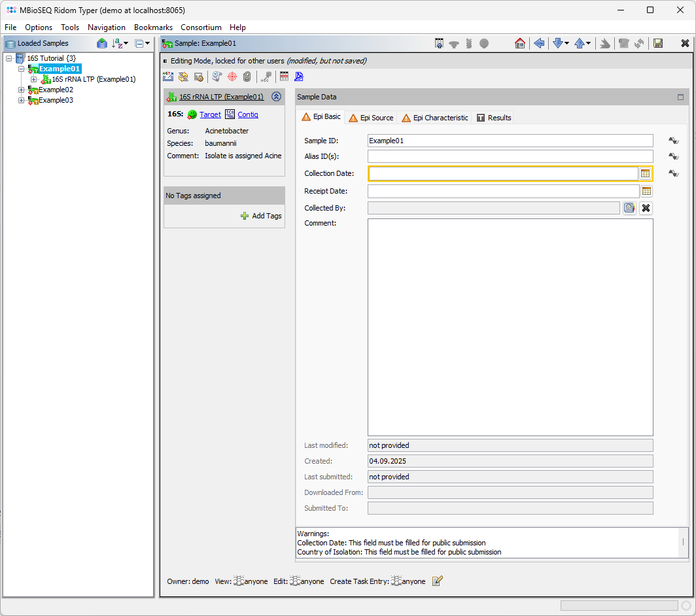Screen dimensions: 696x616
Task: Open the Consortium menu
Action: 201,27
